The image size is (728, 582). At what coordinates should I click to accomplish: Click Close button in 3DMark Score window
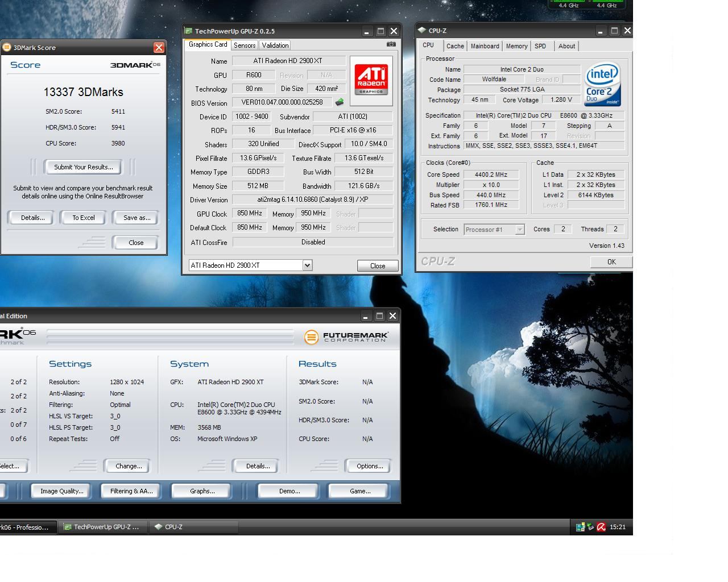[136, 243]
